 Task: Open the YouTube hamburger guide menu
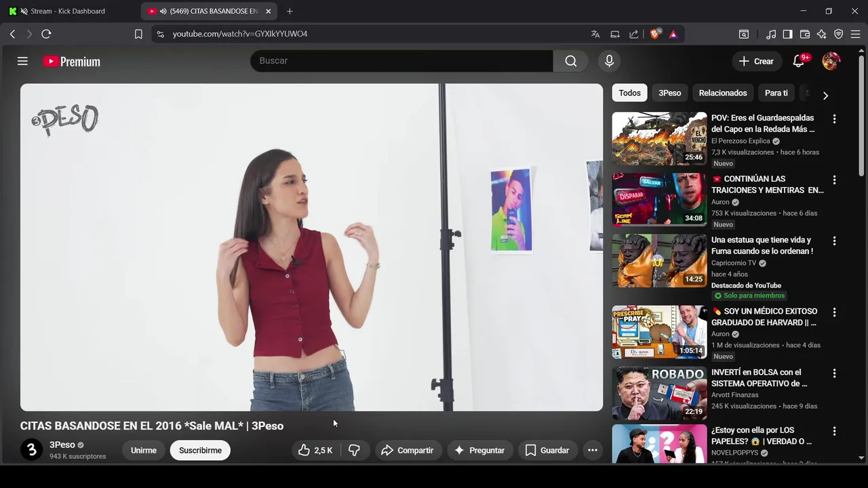point(22,61)
